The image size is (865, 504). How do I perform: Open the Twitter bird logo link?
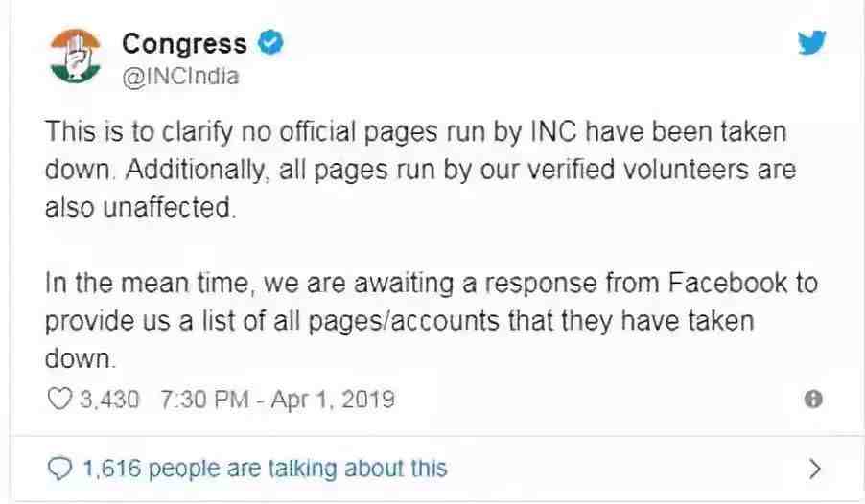coord(811,42)
